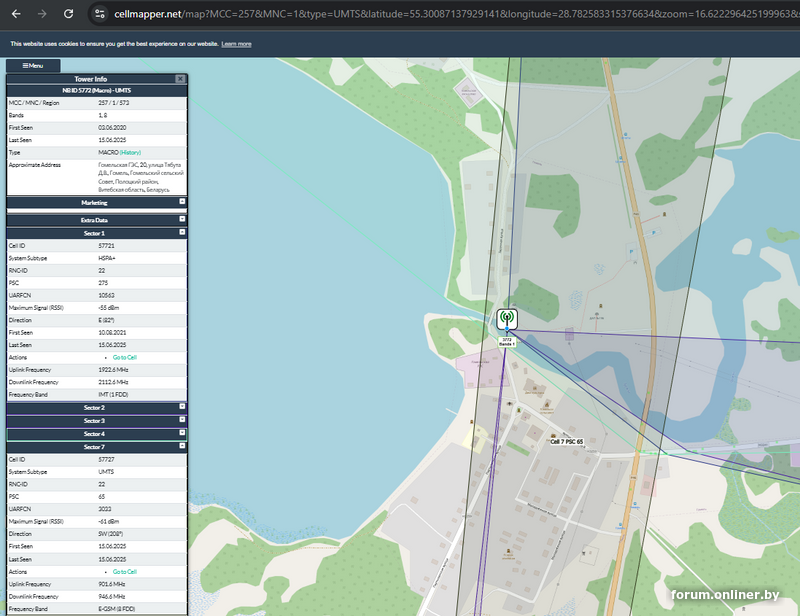Toggle the Marketing section expander
Image resolution: width=800 pixels, height=616 pixels.
[182, 201]
